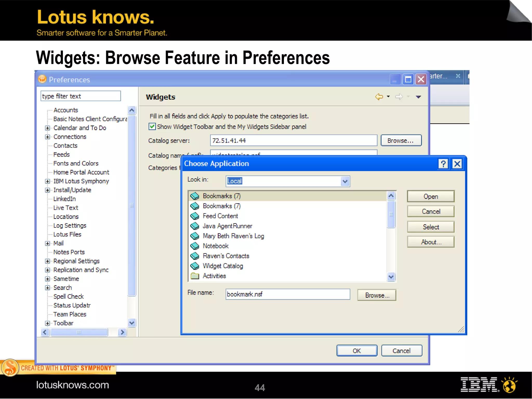Click Browse next to File name

coord(377,295)
